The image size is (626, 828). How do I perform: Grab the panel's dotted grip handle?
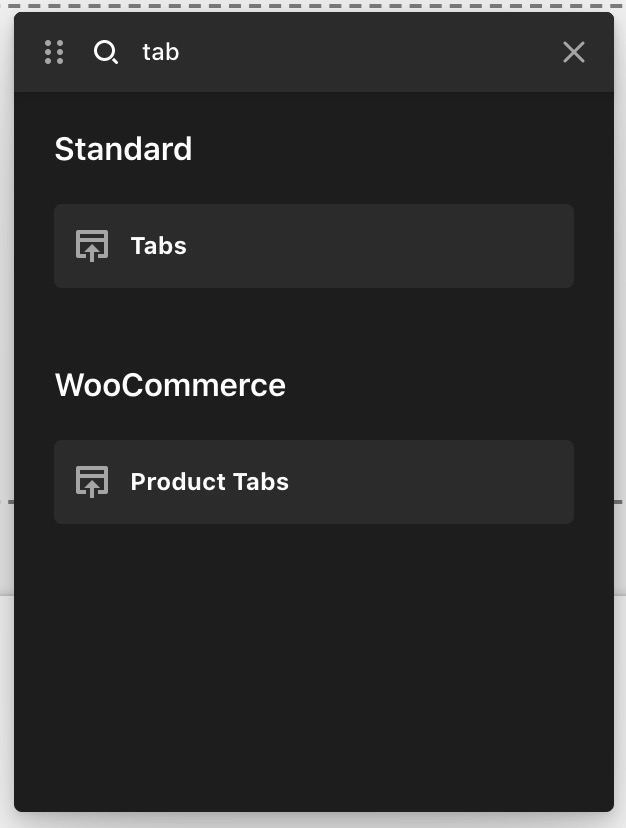(54, 52)
